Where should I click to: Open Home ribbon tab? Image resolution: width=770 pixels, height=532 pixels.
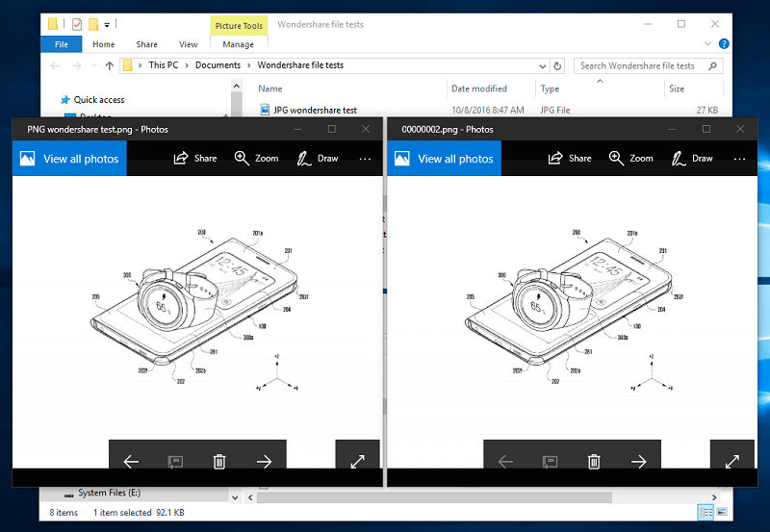[104, 44]
